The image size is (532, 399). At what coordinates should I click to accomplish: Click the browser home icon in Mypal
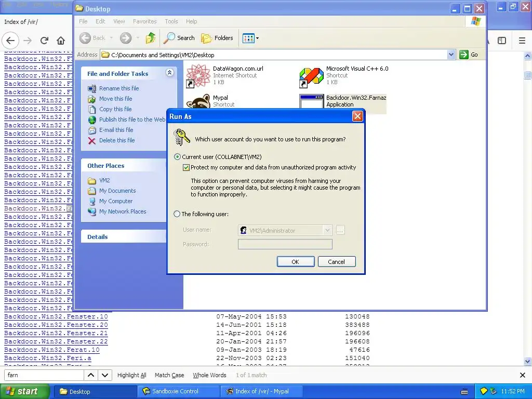coord(61,41)
